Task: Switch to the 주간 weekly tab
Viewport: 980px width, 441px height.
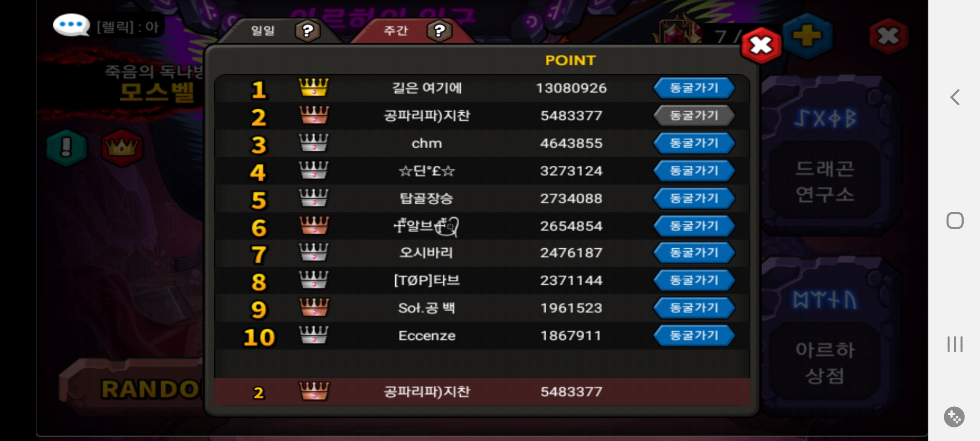Action: point(395,31)
